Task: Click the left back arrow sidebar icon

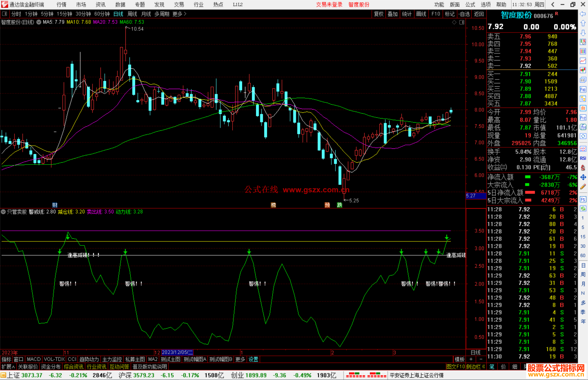Action: pos(583,14)
